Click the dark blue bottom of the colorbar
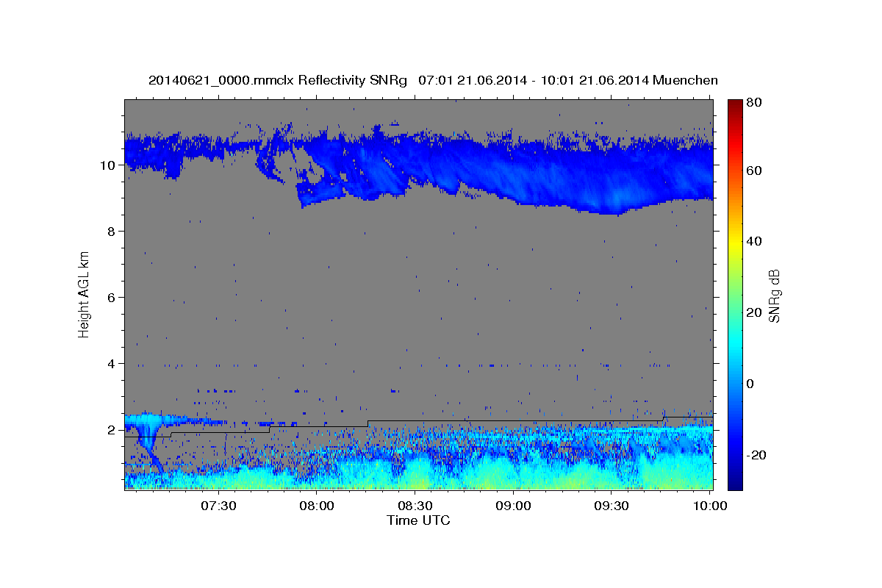The height and width of the screenshot is (588, 882). (x=735, y=481)
